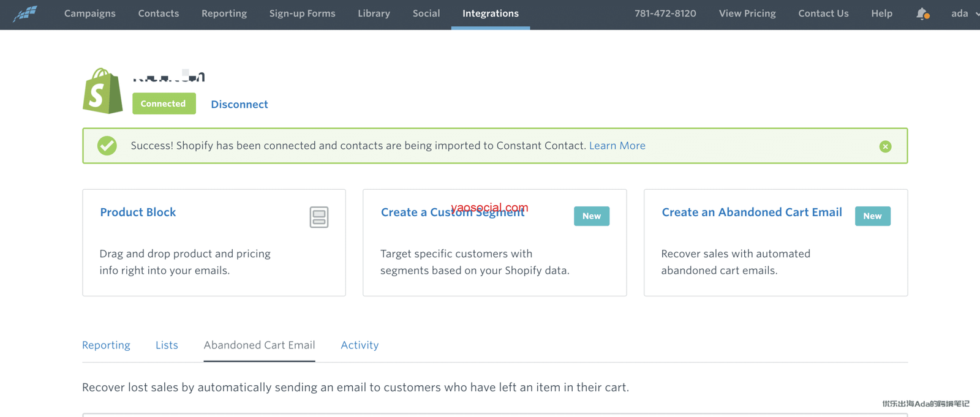Viewport: 980px width, 417px height.
Task: Click the Disconnect link
Action: [x=239, y=105]
